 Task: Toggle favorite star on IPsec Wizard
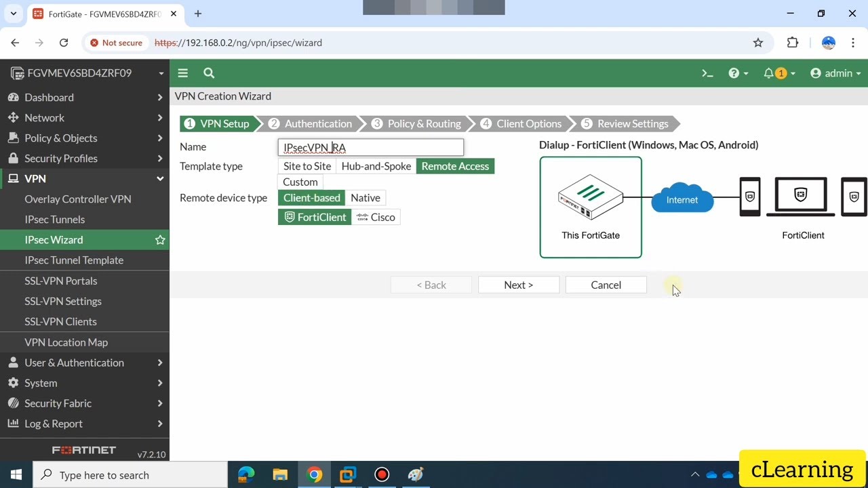click(x=160, y=240)
